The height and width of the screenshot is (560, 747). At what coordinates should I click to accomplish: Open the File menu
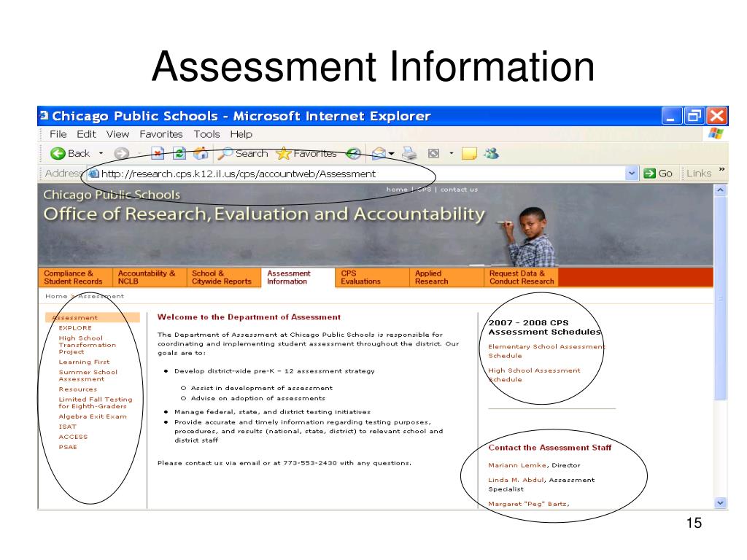click(58, 134)
